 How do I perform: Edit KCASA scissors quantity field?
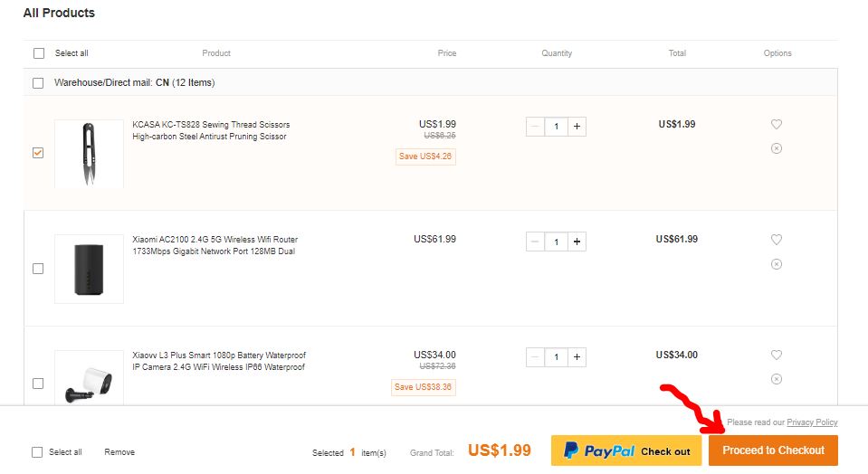point(556,127)
